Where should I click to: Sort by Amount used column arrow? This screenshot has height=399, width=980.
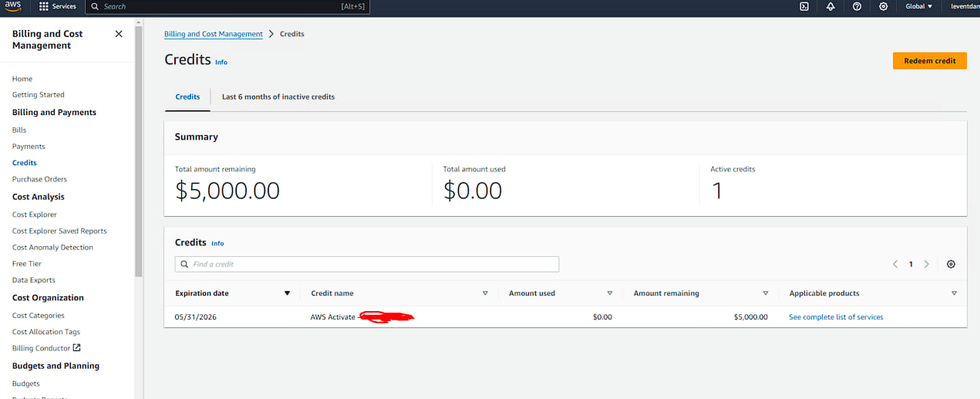609,293
